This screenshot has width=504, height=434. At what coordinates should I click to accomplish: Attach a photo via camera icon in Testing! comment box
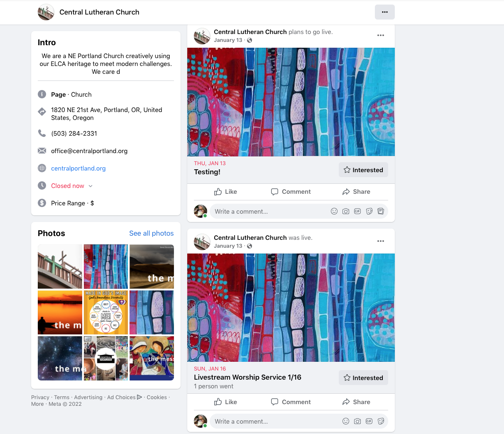coord(346,211)
